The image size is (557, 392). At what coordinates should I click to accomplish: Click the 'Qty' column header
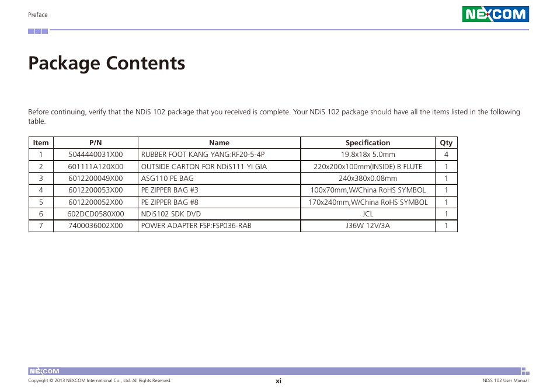(x=446, y=142)
